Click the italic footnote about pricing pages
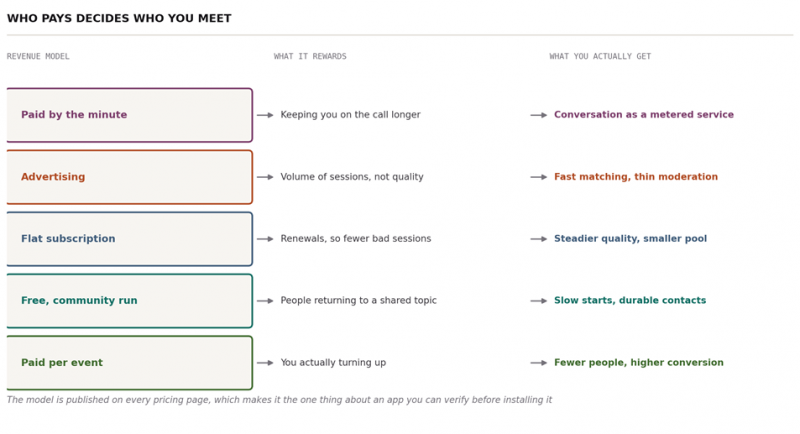 [279, 400]
